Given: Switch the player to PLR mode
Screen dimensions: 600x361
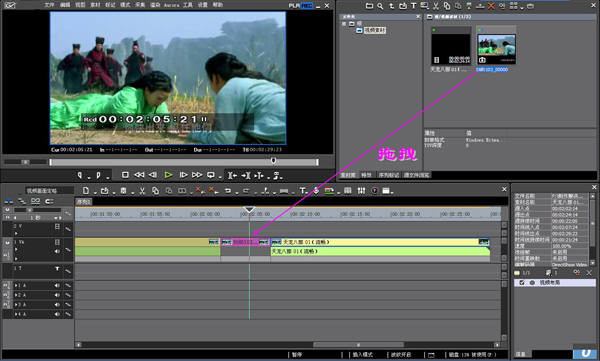Looking at the screenshot, I should (294, 6).
